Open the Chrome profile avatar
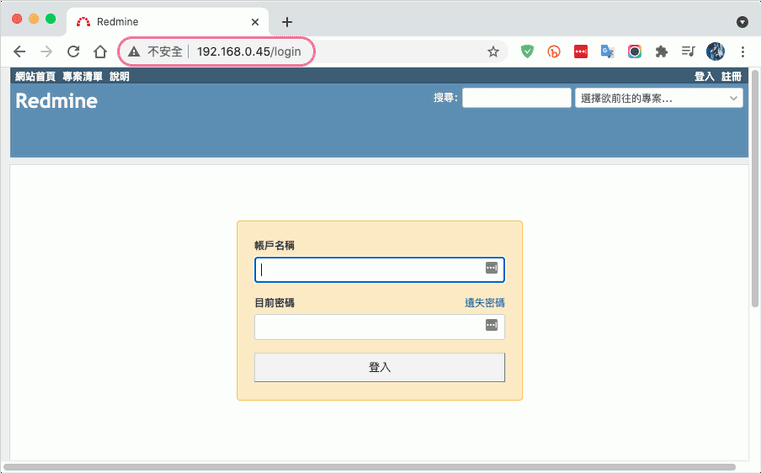The width and height of the screenshot is (762, 474). pos(715,52)
